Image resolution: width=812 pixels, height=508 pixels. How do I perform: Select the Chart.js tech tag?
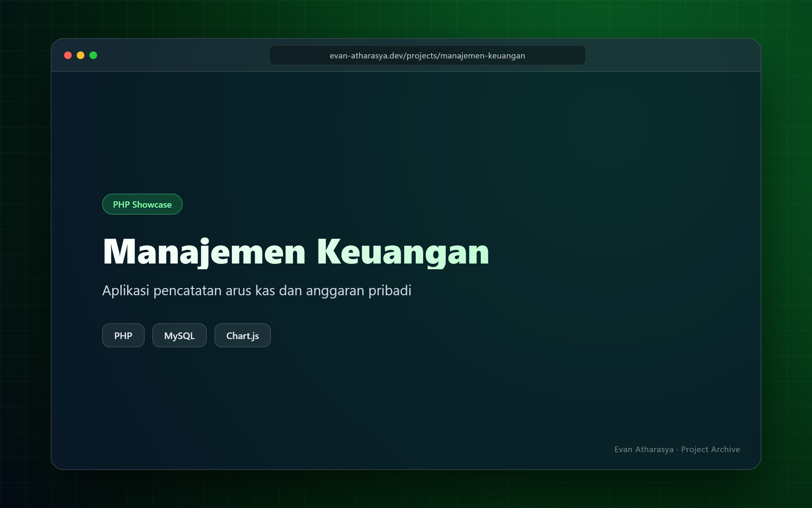pyautogui.click(x=242, y=335)
